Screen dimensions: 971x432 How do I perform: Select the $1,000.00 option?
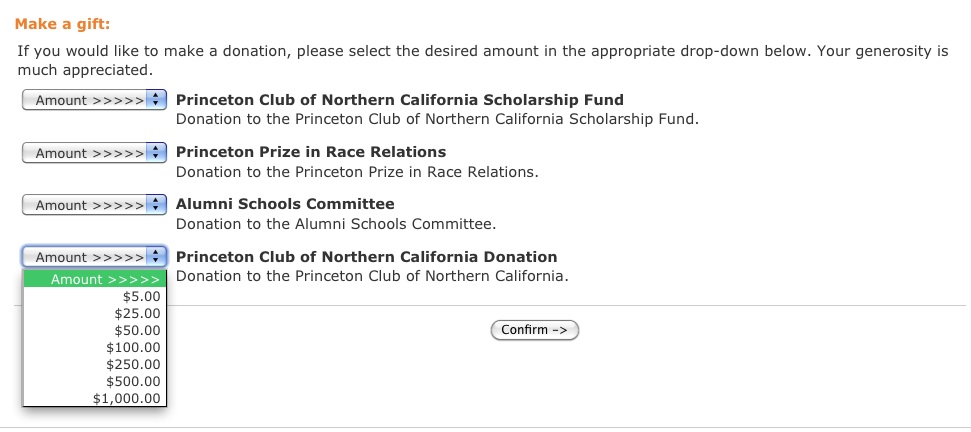pos(95,399)
